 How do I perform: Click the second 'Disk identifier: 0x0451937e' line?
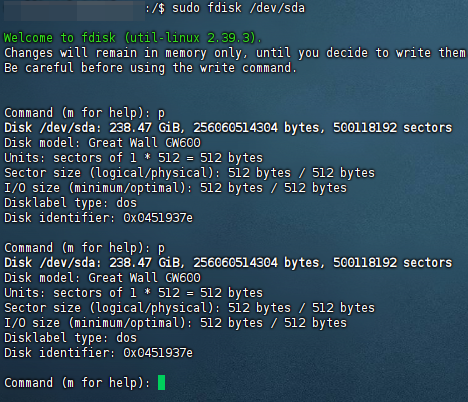point(98,353)
